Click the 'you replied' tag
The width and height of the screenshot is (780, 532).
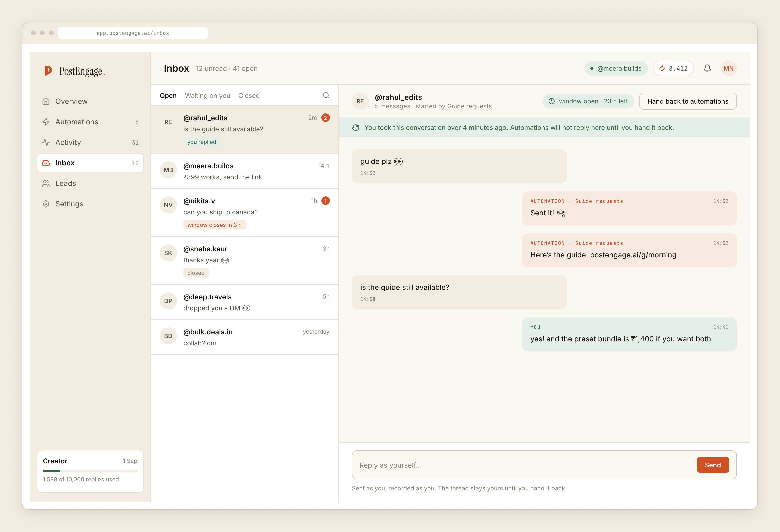coord(202,142)
